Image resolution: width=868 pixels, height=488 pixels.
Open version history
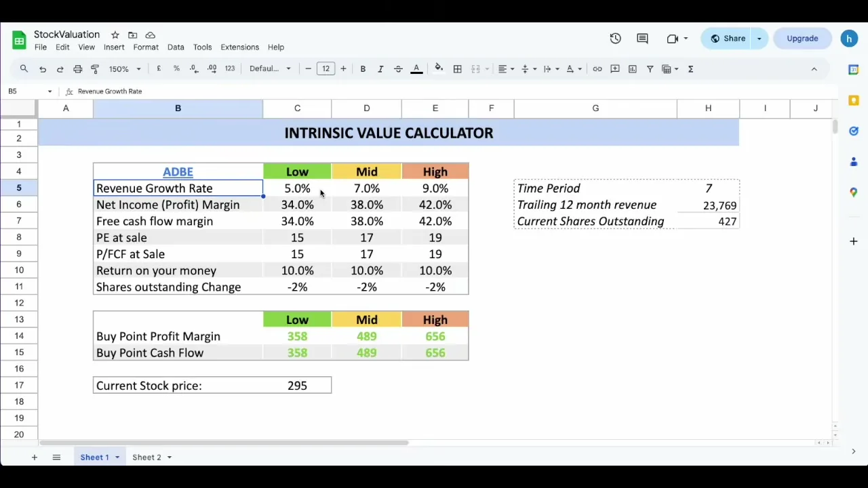click(x=615, y=39)
